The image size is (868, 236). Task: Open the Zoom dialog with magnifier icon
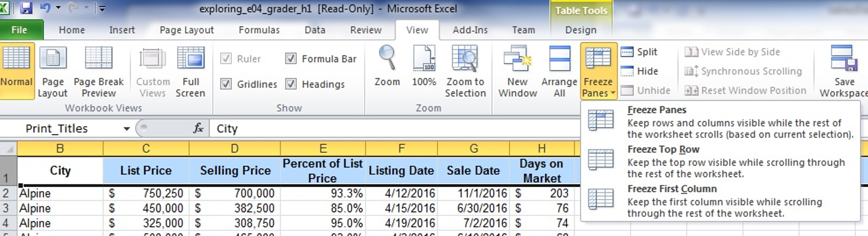[387, 66]
